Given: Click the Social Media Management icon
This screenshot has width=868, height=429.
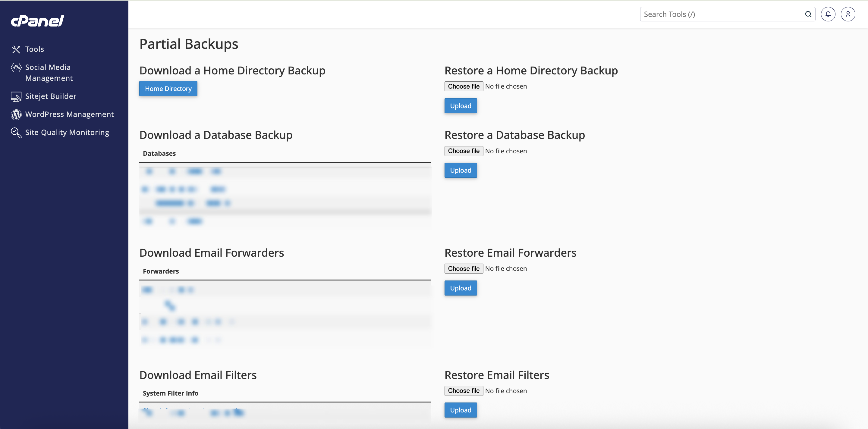Looking at the screenshot, I should 16,67.
